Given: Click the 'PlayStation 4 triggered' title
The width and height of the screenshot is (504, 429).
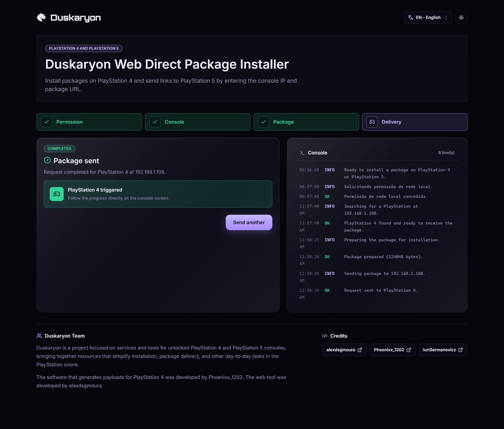Looking at the screenshot, I should [95, 190].
